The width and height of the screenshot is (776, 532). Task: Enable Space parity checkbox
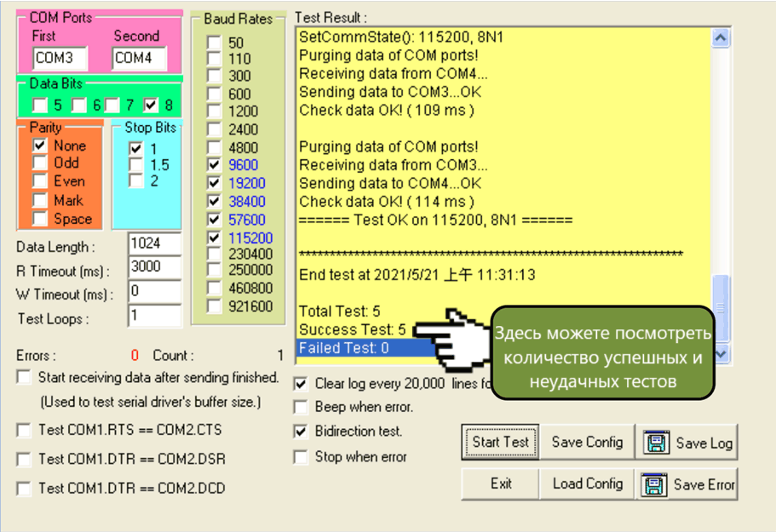40,219
